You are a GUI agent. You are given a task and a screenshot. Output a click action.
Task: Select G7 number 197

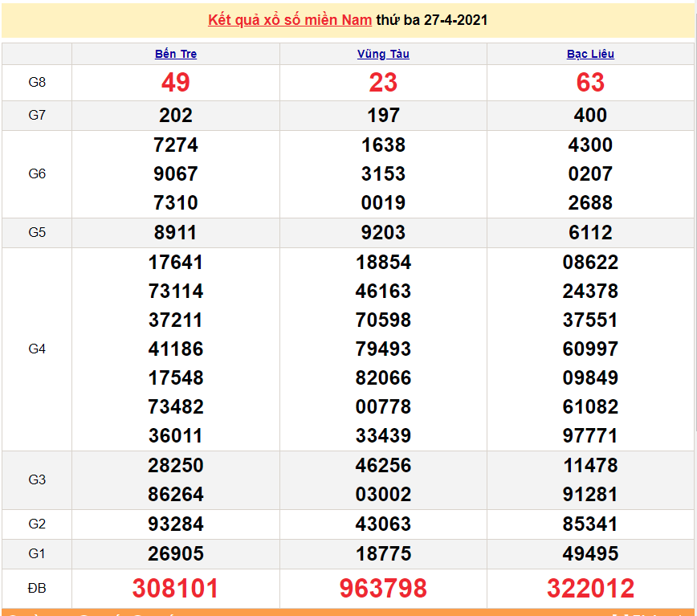click(383, 116)
